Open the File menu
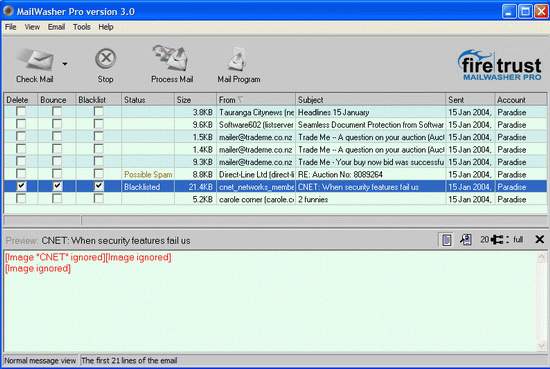The image size is (550, 369). [11, 27]
